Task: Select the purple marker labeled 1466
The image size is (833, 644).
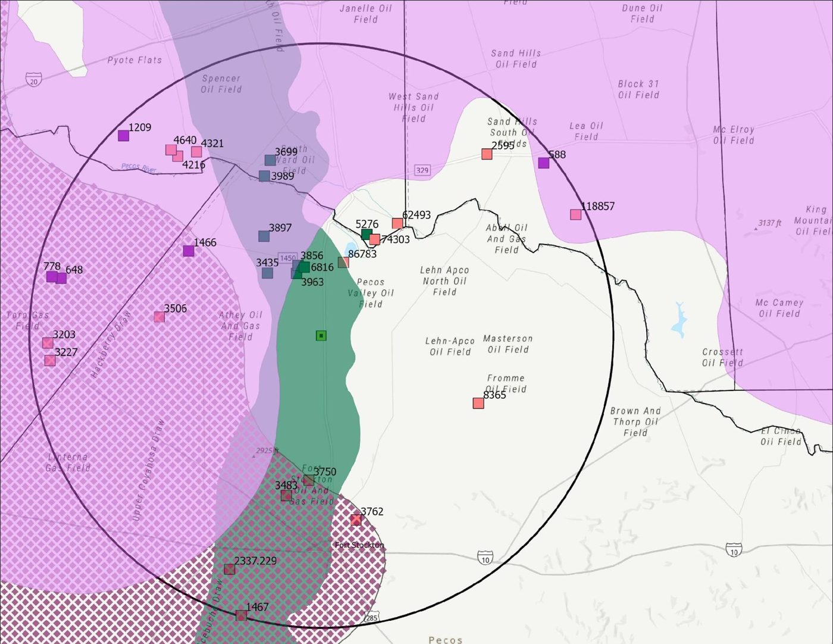Action: [x=189, y=251]
